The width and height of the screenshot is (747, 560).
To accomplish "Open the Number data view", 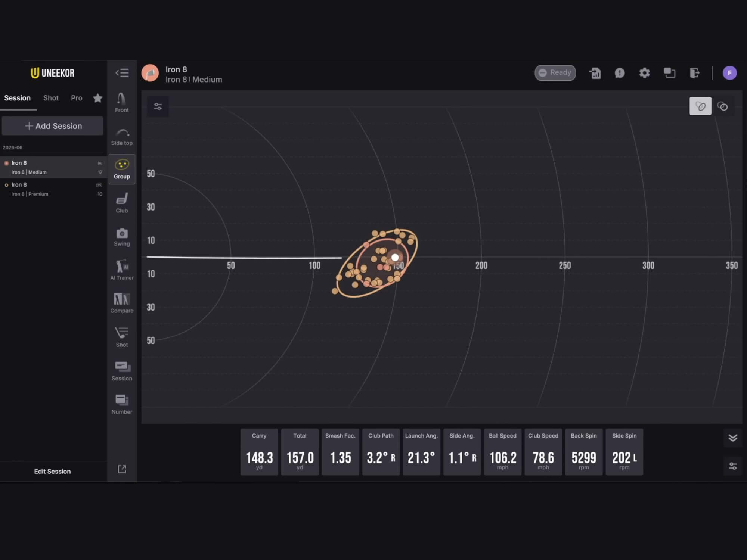I will [x=122, y=404].
